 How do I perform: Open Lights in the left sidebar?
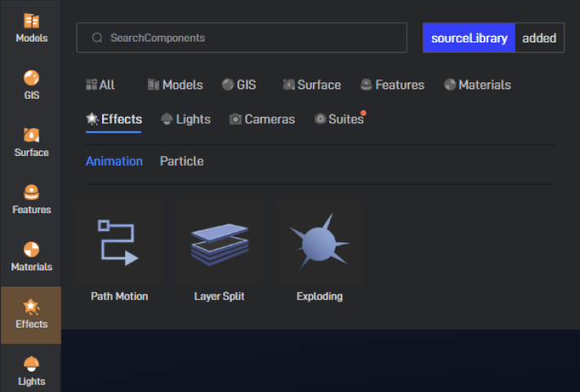click(x=31, y=371)
